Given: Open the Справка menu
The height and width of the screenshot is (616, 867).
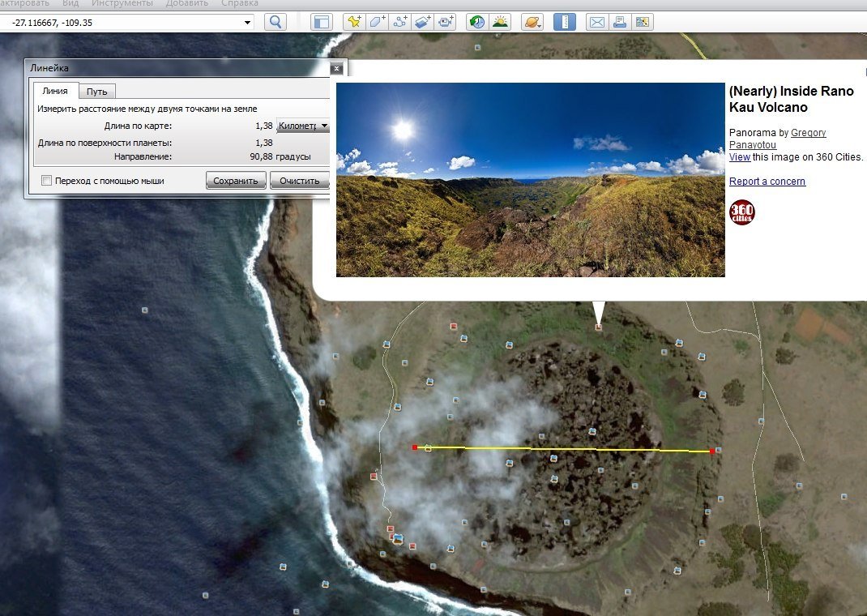Looking at the screenshot, I should tap(239, 3).
